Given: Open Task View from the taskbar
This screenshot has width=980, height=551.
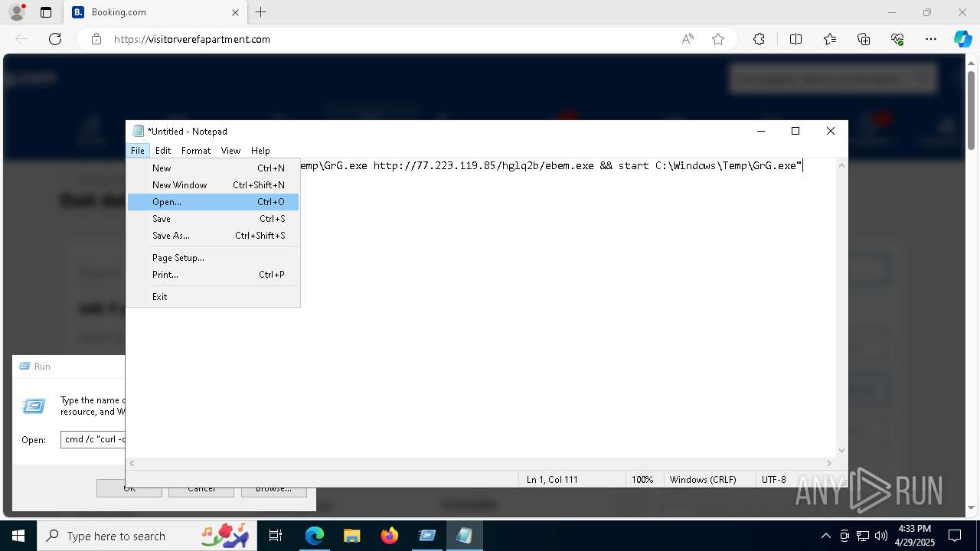Looking at the screenshot, I should tap(276, 536).
